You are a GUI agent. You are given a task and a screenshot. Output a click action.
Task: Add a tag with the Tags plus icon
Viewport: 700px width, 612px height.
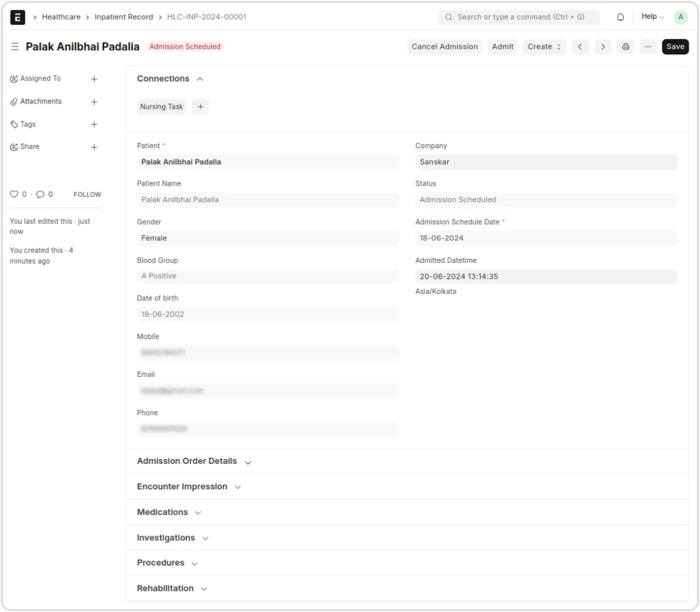click(94, 124)
